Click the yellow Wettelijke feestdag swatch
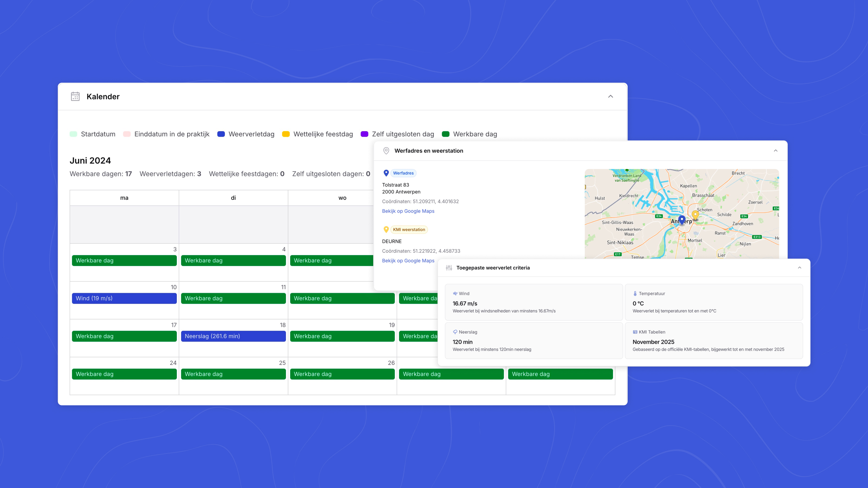868x488 pixels. click(x=286, y=134)
